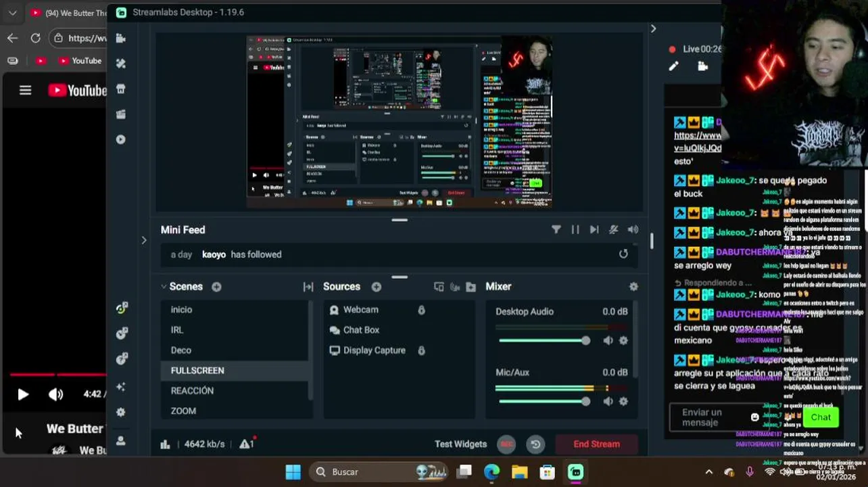Toggle lock on Display Capture source

coord(421,350)
